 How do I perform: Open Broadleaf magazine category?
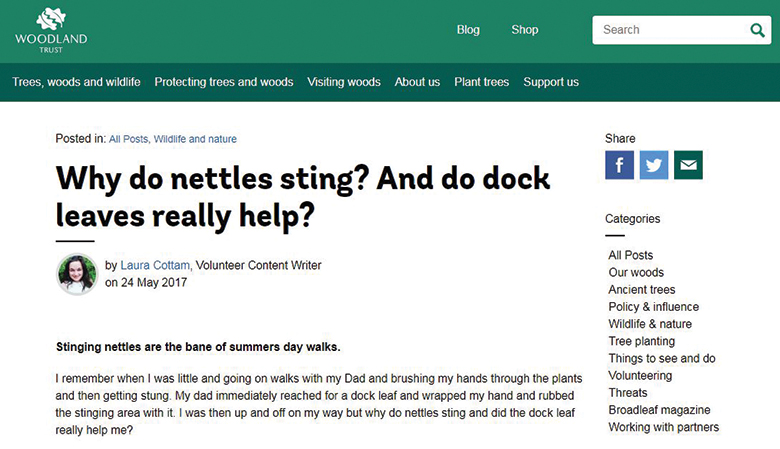(x=659, y=410)
